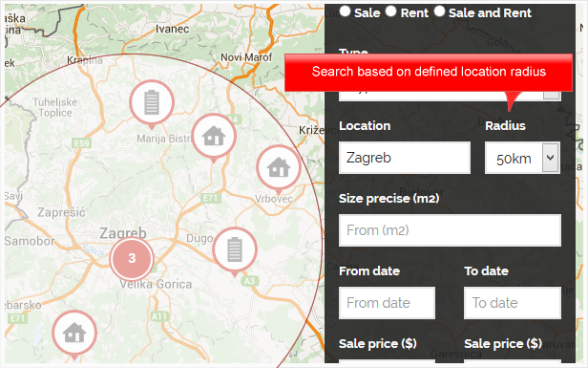The height and width of the screenshot is (368, 588).
Task: Click the Velika Gorica map label
Action: pos(156,284)
